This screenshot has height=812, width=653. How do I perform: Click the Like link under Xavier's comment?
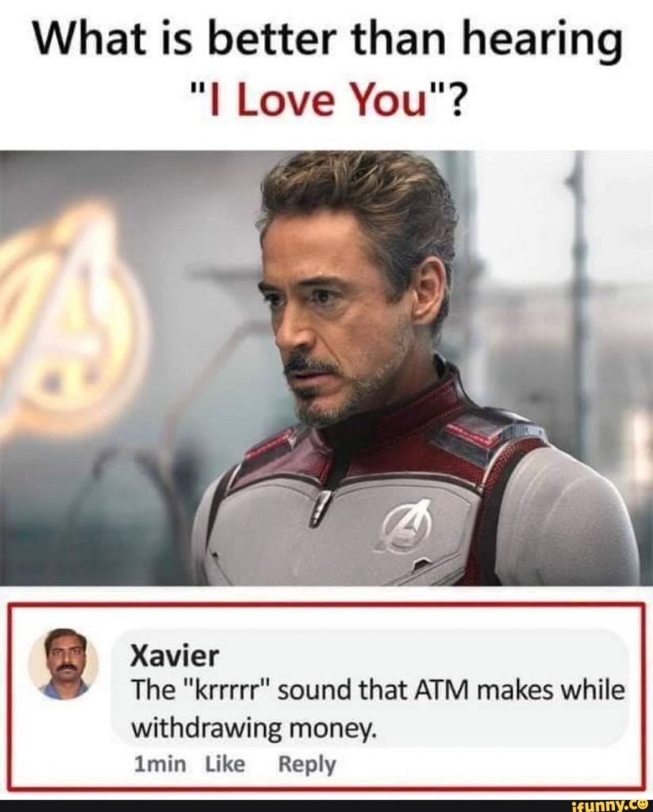(225, 764)
